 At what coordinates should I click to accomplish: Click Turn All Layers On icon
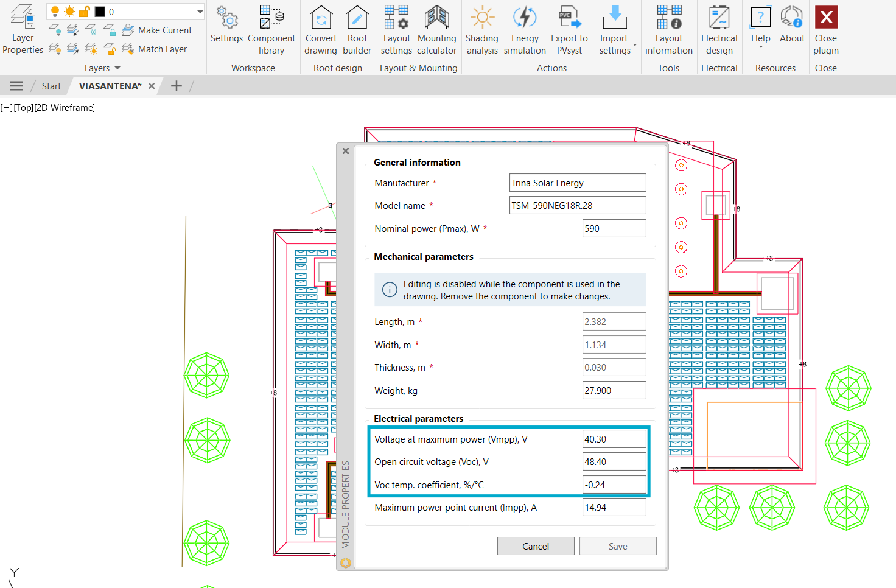click(55, 49)
